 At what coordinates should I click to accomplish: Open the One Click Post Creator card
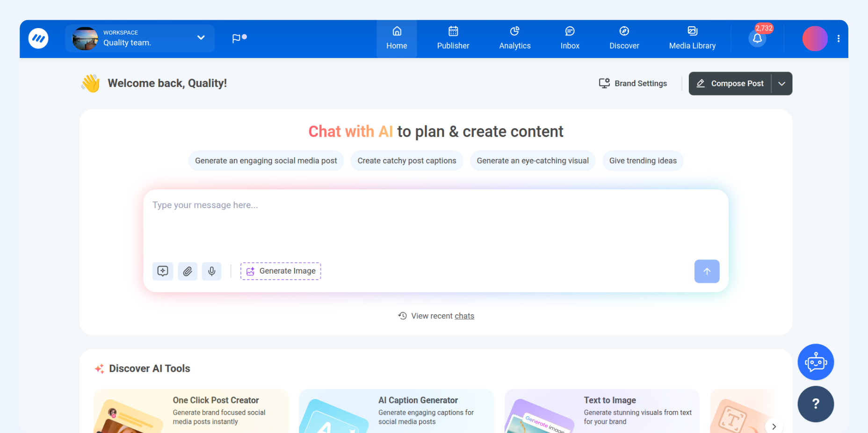pyautogui.click(x=191, y=411)
